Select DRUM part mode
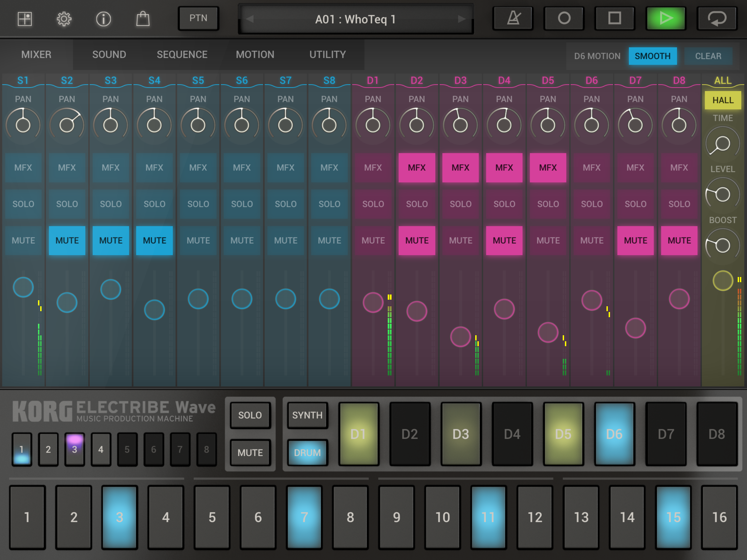Viewport: 747px width, 560px height. [x=307, y=453]
